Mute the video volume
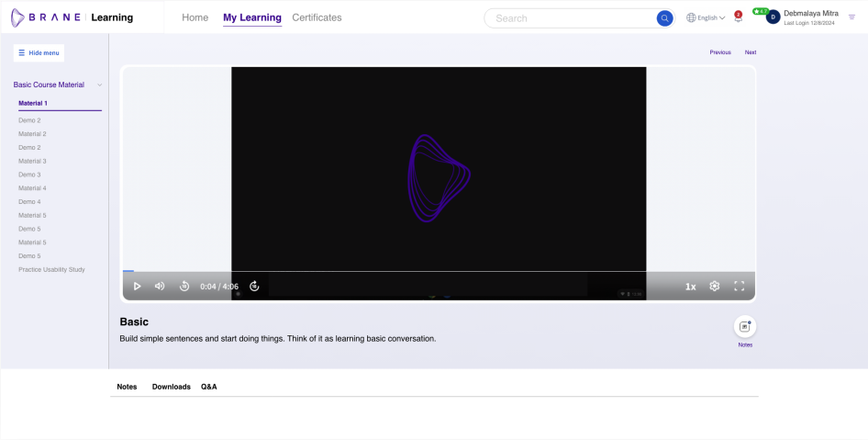 pyautogui.click(x=160, y=286)
